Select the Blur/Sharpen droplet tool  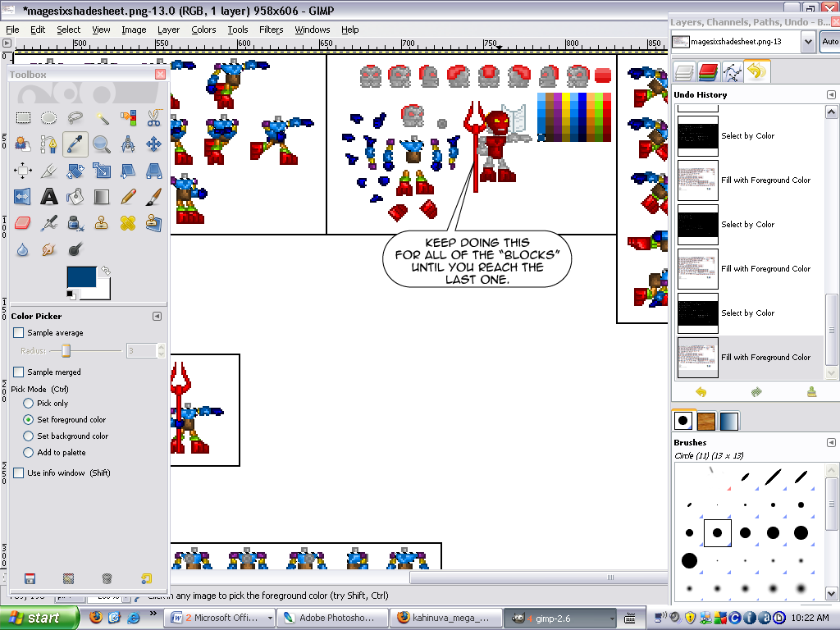[22, 249]
